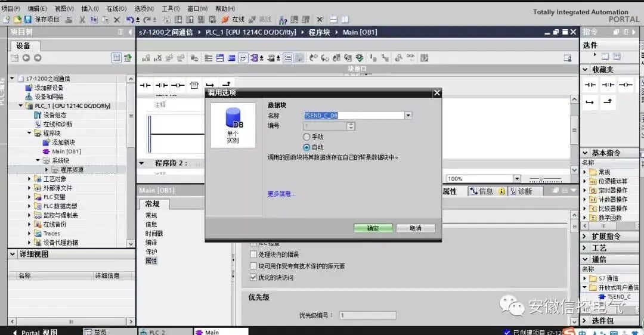The height and width of the screenshot is (335, 644).
Task: Expand the 工艺对象 tree node
Action: coord(29,179)
